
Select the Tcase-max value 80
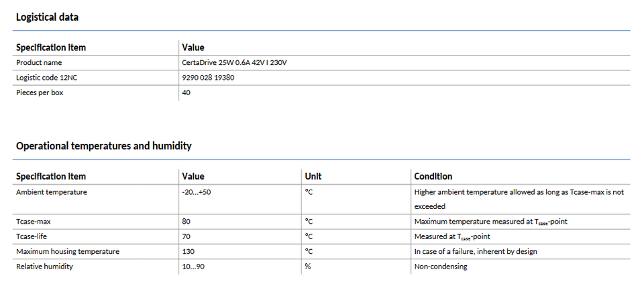(x=186, y=220)
